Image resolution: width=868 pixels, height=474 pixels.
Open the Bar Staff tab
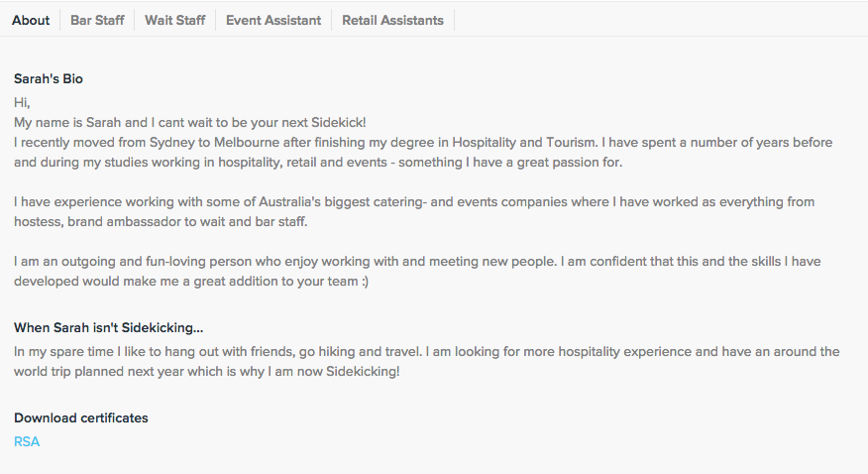pos(97,20)
